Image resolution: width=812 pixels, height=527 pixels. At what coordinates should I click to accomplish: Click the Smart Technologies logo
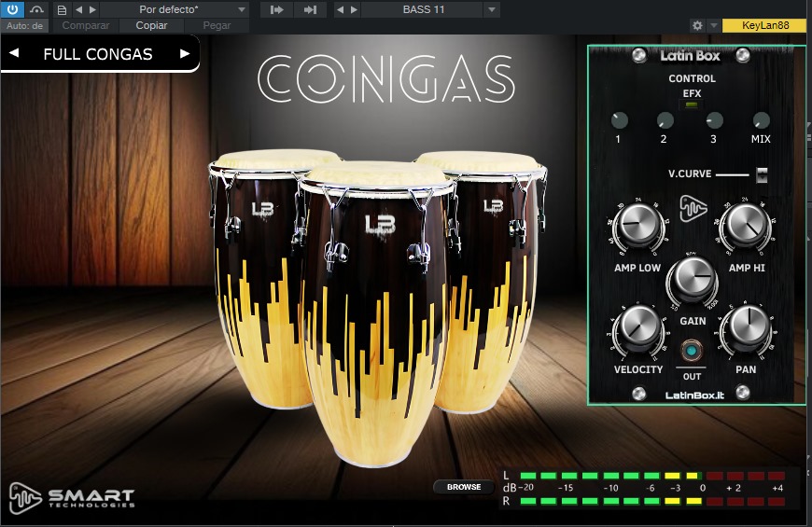[x=72, y=498]
